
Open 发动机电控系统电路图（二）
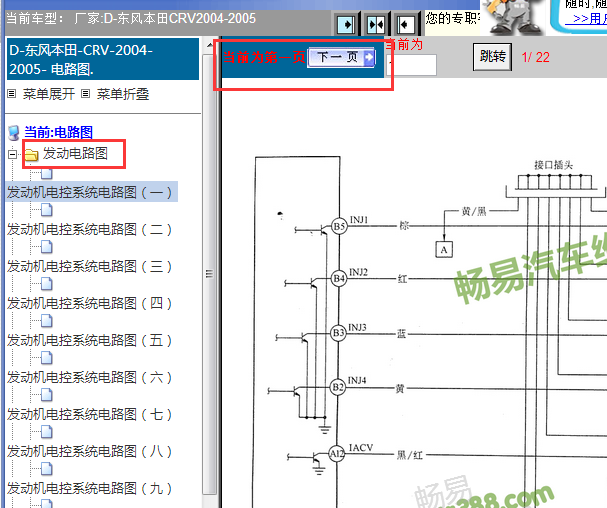[x=89, y=229]
